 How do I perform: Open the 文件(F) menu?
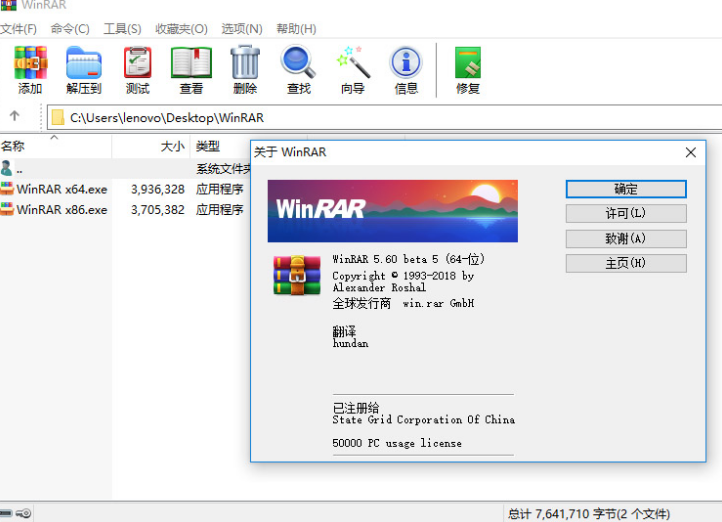tap(19, 29)
